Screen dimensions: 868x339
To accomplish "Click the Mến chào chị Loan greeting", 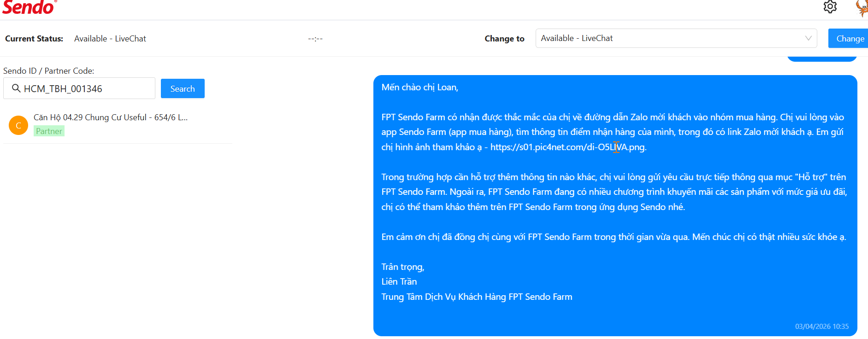I will tap(419, 87).
